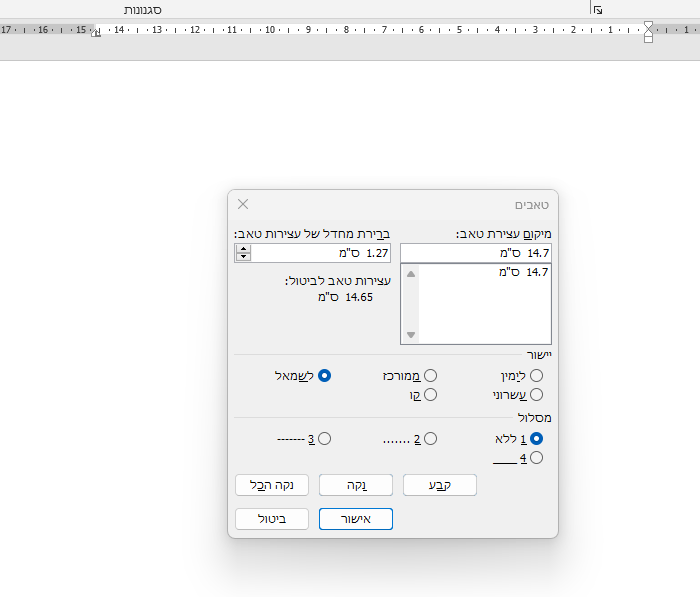The height and width of the screenshot is (597, 700).
Task: Open the Styles pane launcher icon
Action: (x=597, y=9)
